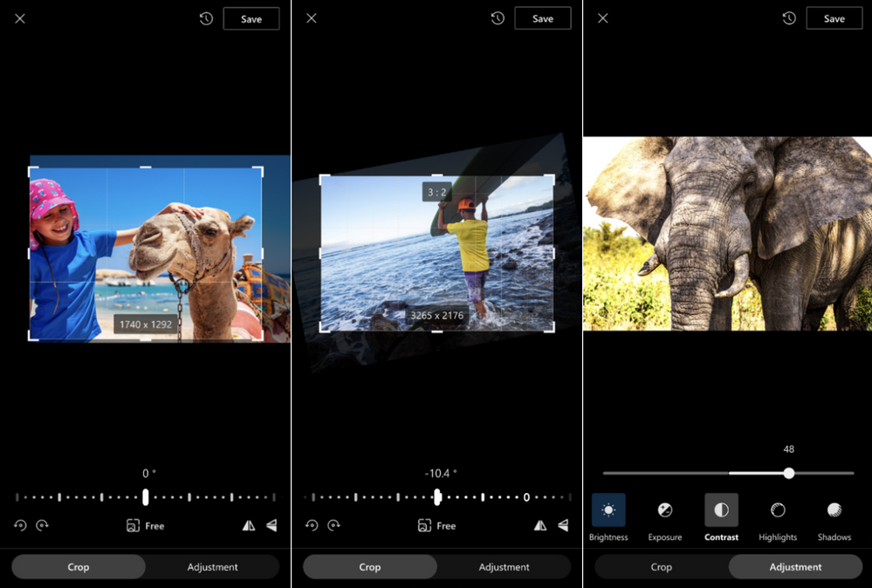This screenshot has height=588, width=872.
Task: Flip camel photo horizontally
Action: click(249, 525)
